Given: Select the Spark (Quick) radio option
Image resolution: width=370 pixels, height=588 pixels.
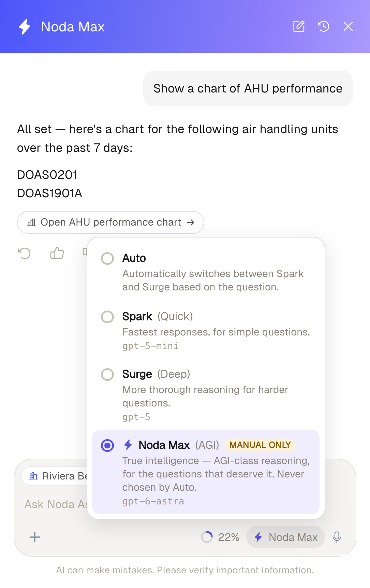Looking at the screenshot, I should 107,317.
